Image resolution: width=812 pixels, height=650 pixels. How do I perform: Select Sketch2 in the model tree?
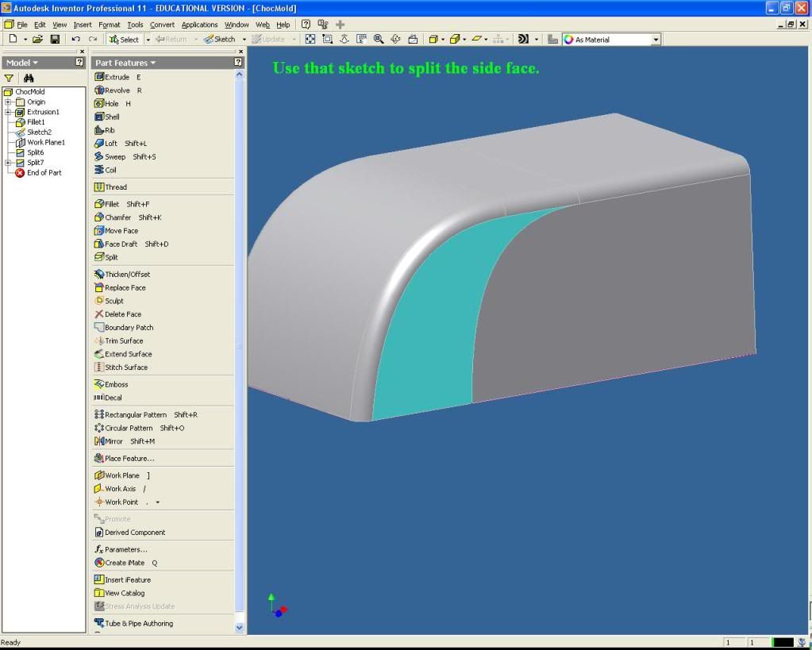39,133
